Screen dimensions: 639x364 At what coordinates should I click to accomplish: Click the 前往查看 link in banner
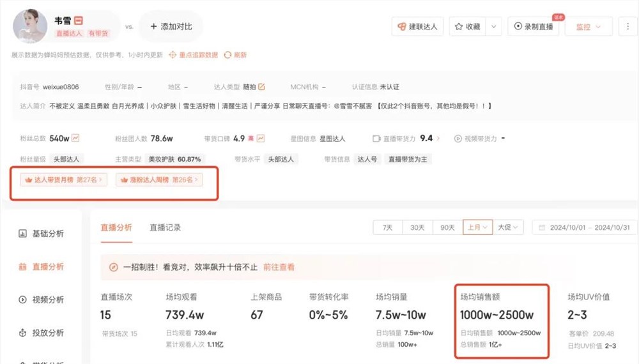point(279,267)
